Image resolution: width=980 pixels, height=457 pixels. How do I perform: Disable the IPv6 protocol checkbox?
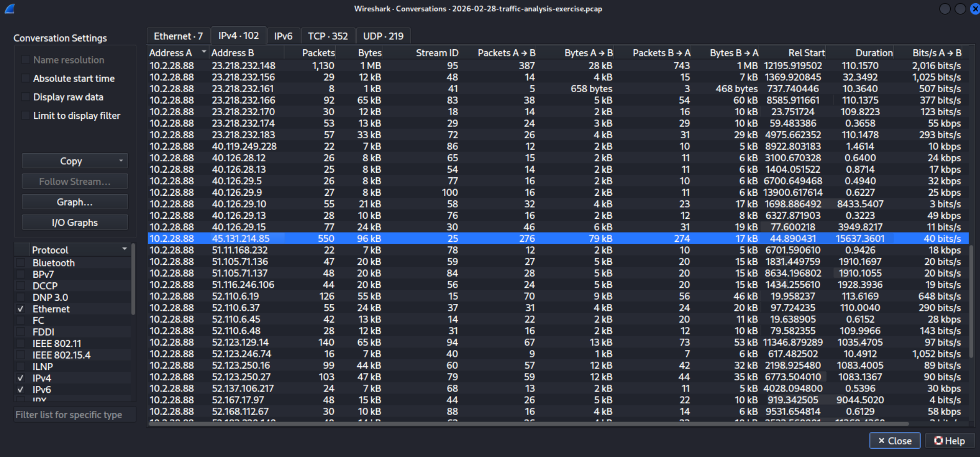[x=21, y=389]
